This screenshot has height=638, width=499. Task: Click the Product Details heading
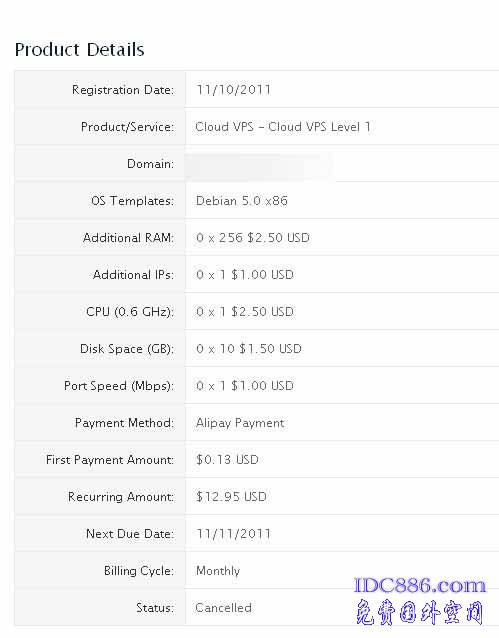pyautogui.click(x=79, y=50)
